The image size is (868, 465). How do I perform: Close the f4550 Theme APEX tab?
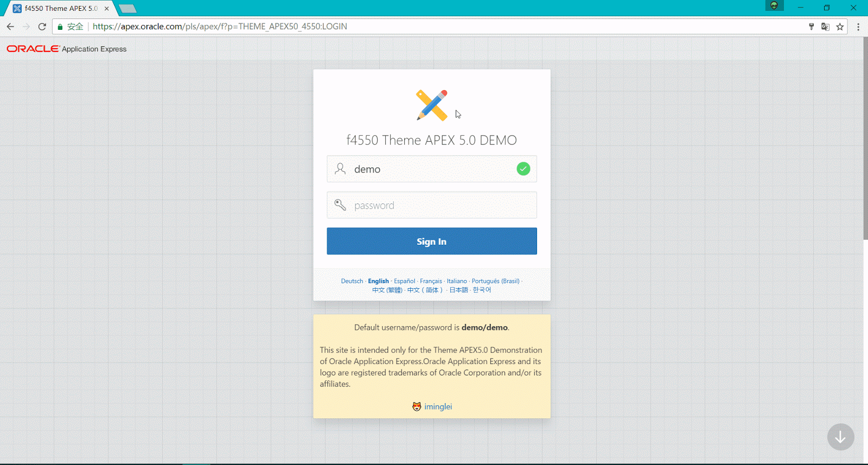click(x=107, y=9)
